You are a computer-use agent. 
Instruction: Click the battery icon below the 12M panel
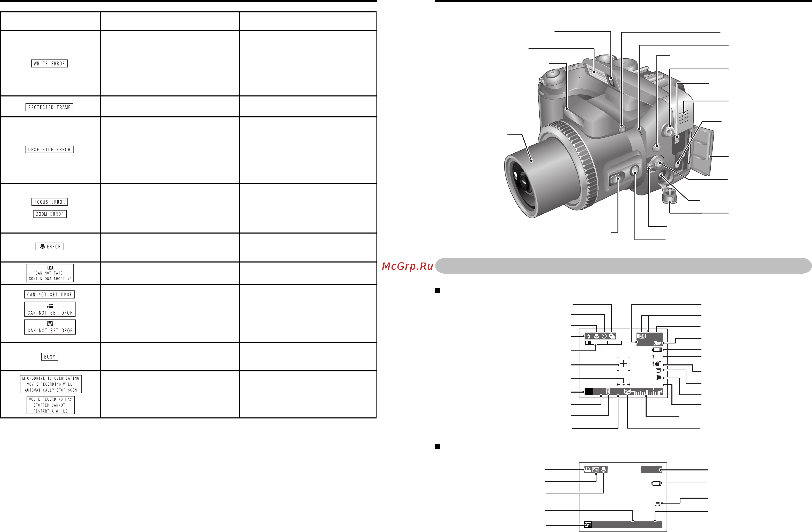pos(657,350)
